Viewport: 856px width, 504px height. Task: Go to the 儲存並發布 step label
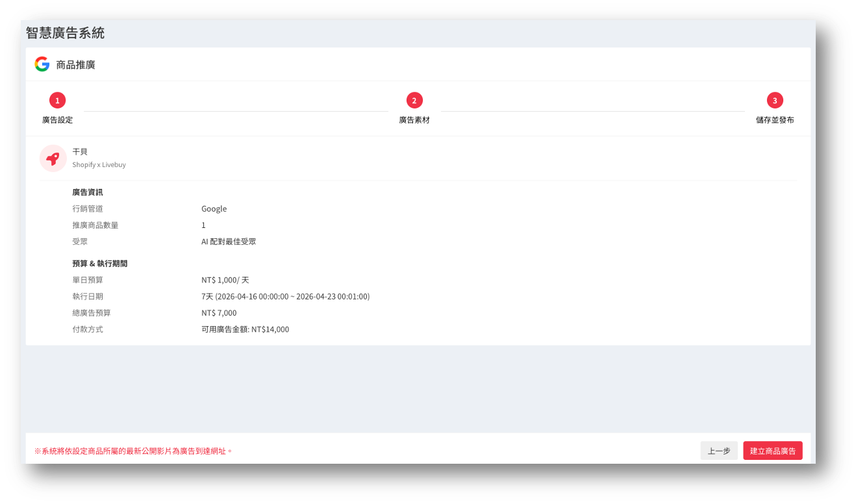point(774,120)
